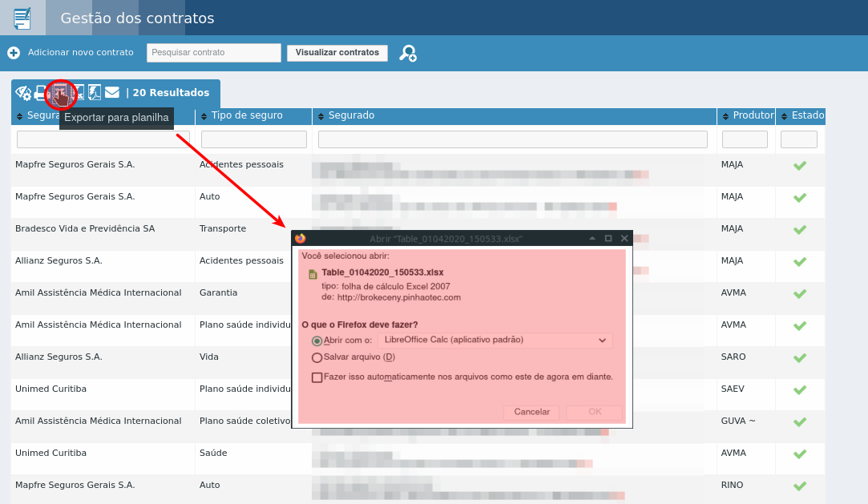868x504 pixels.
Task: Click the Garantia cell
Action: (x=218, y=292)
